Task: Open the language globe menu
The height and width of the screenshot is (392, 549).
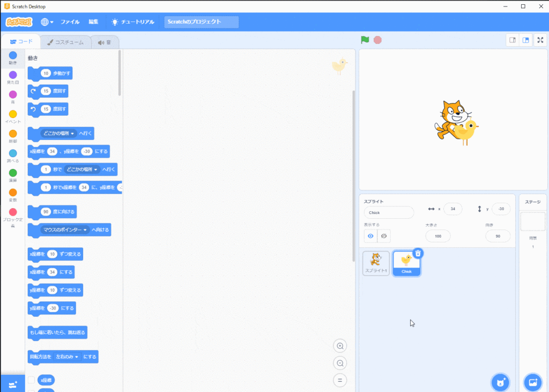Action: coord(47,22)
